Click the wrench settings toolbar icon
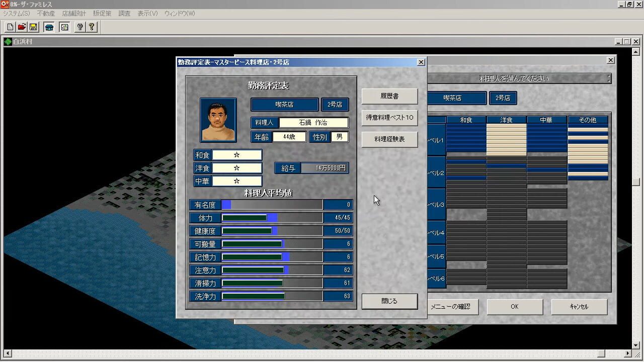The image size is (644, 362). [80, 27]
